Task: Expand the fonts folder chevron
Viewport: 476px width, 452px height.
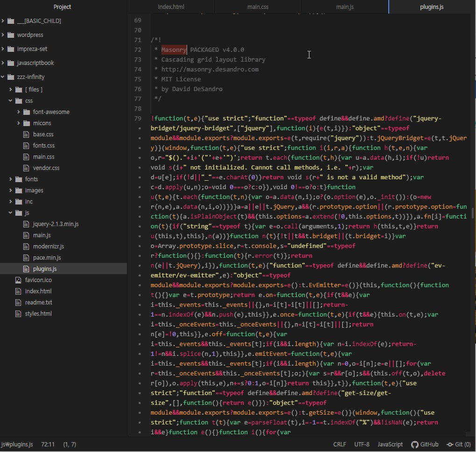Action: click(11, 179)
